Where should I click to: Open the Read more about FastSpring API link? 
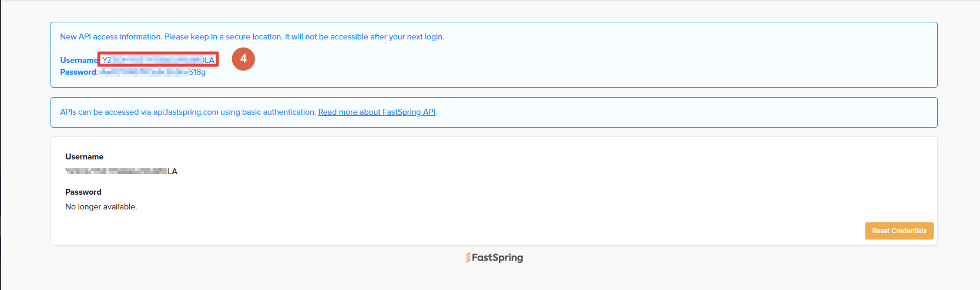[377, 112]
